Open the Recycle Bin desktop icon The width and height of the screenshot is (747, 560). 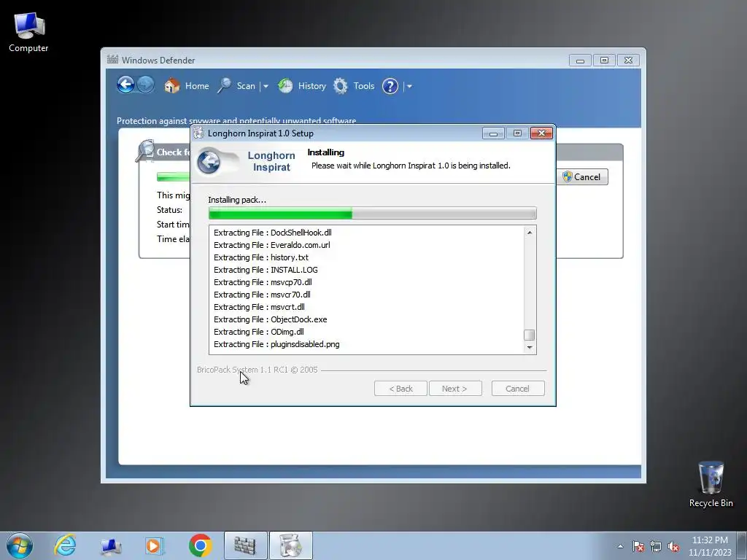(x=711, y=484)
